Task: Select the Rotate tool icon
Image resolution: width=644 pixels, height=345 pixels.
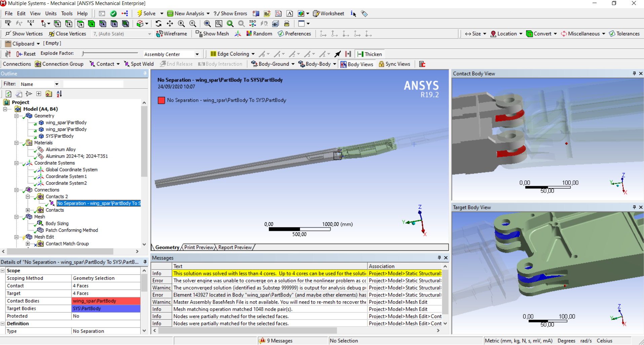Action: point(158,24)
